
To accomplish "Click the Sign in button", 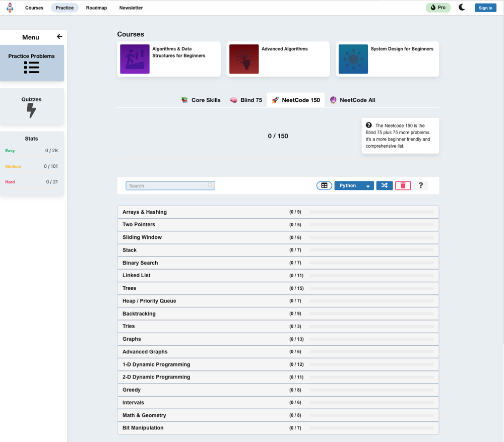I will coord(485,8).
